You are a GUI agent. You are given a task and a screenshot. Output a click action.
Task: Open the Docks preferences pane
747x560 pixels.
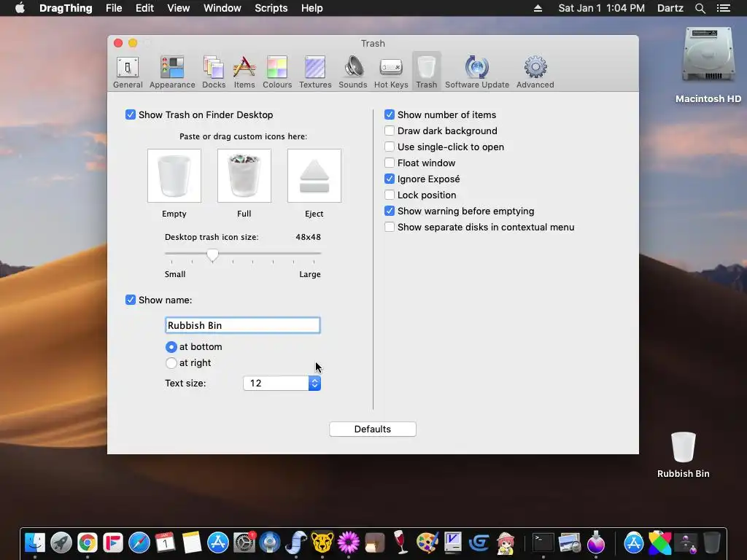[x=214, y=72]
